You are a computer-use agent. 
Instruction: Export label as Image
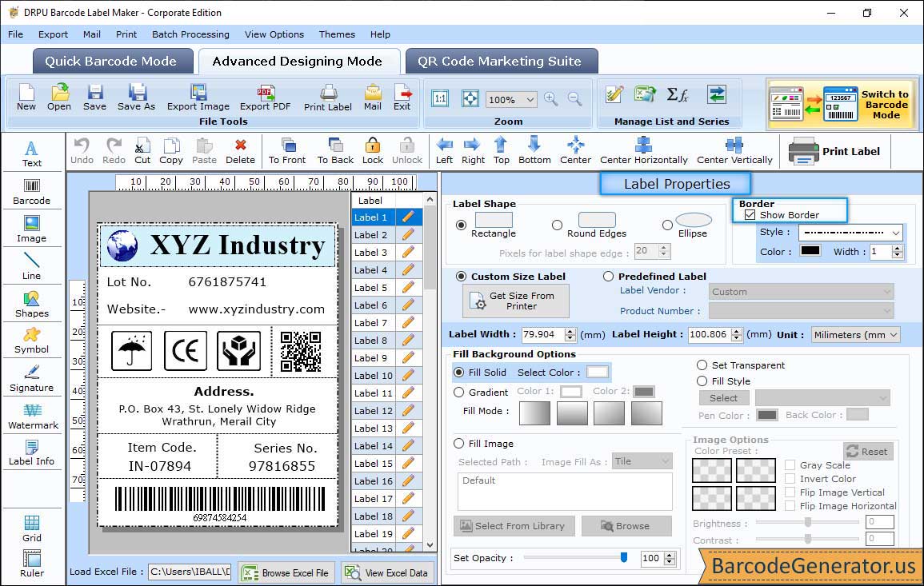(198, 98)
